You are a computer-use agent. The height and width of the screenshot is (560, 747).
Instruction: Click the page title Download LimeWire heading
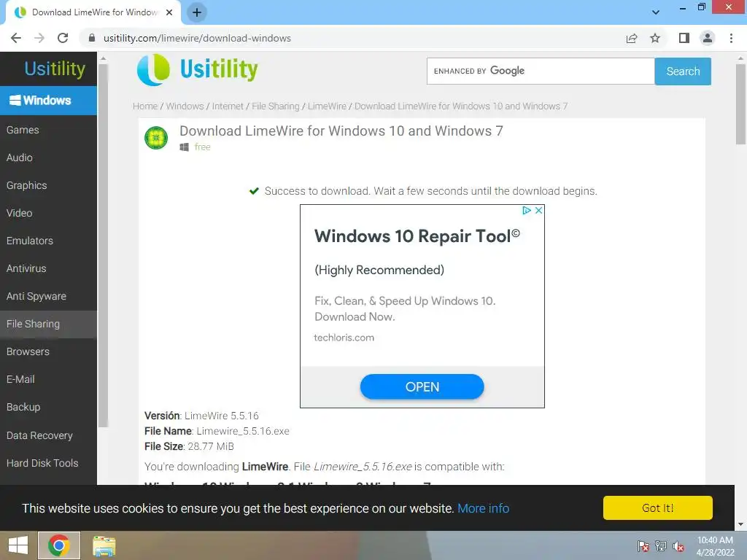click(341, 131)
